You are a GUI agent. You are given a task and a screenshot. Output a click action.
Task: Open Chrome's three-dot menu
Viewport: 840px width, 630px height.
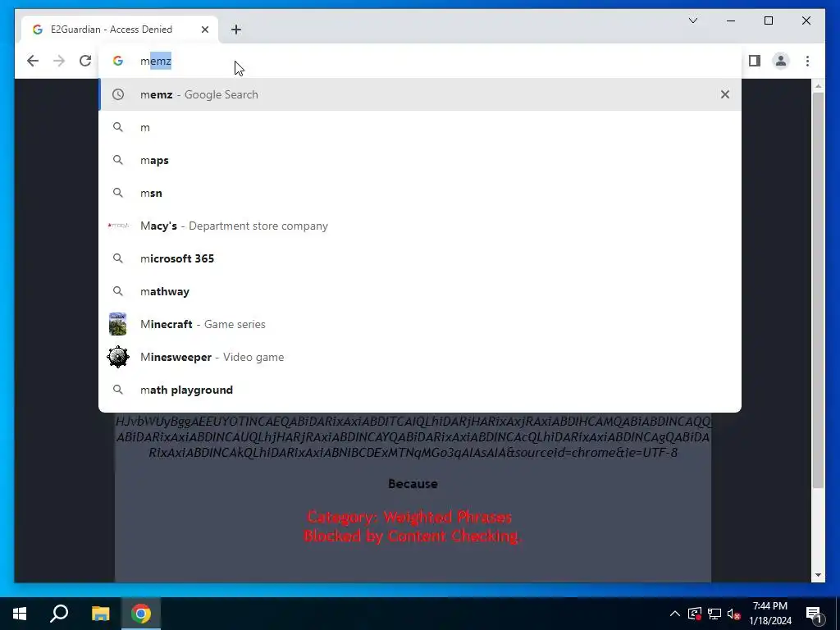pyautogui.click(x=807, y=61)
